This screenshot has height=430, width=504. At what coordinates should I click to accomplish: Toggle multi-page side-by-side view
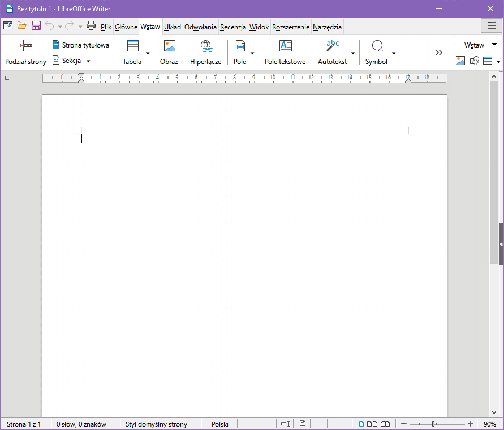point(372,424)
